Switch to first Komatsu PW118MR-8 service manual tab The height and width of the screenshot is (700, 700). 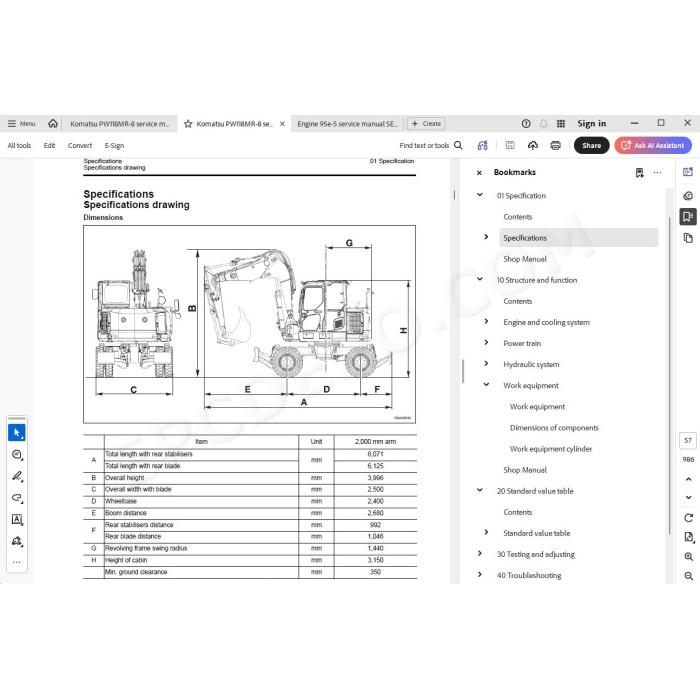pyautogui.click(x=119, y=124)
